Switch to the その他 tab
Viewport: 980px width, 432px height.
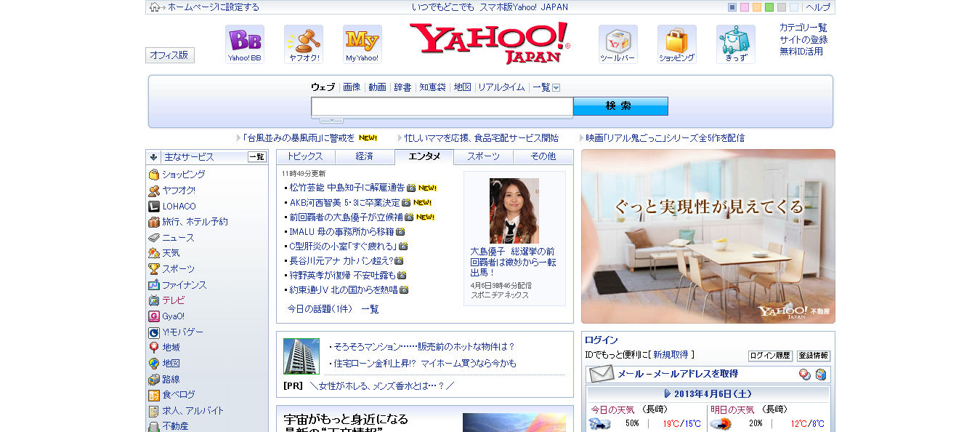543,156
